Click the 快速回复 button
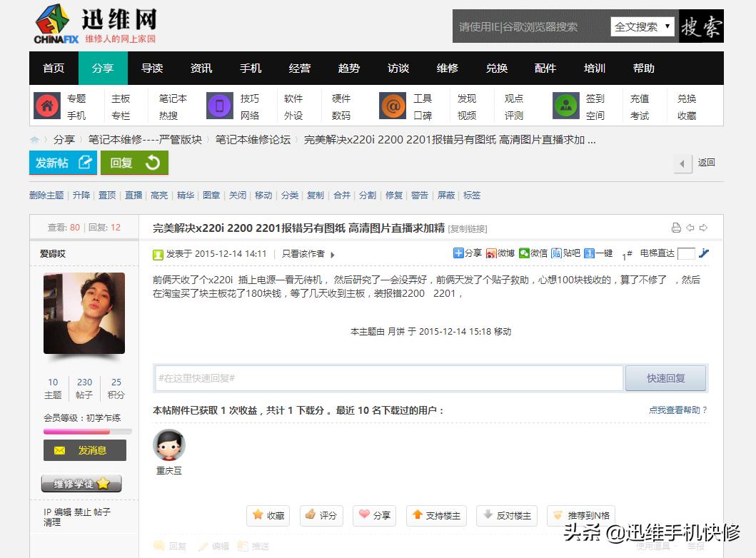This screenshot has width=756, height=558. [666, 378]
